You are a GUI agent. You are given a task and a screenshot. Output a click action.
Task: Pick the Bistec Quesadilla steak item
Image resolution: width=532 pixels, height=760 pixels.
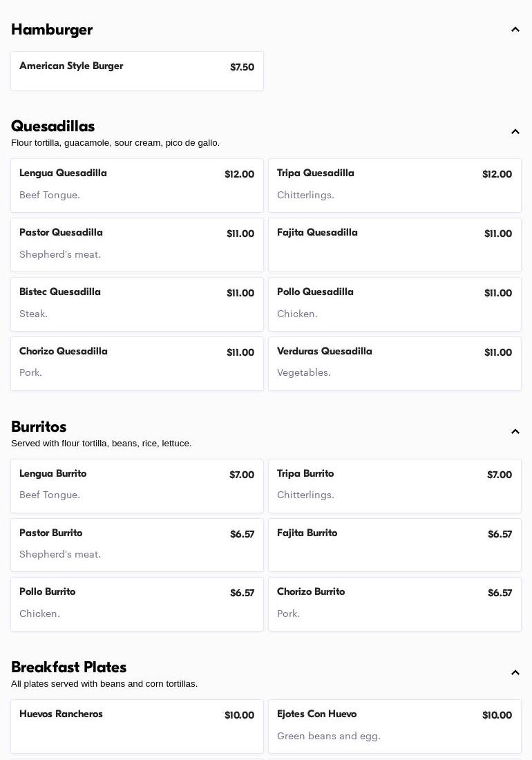point(137,304)
